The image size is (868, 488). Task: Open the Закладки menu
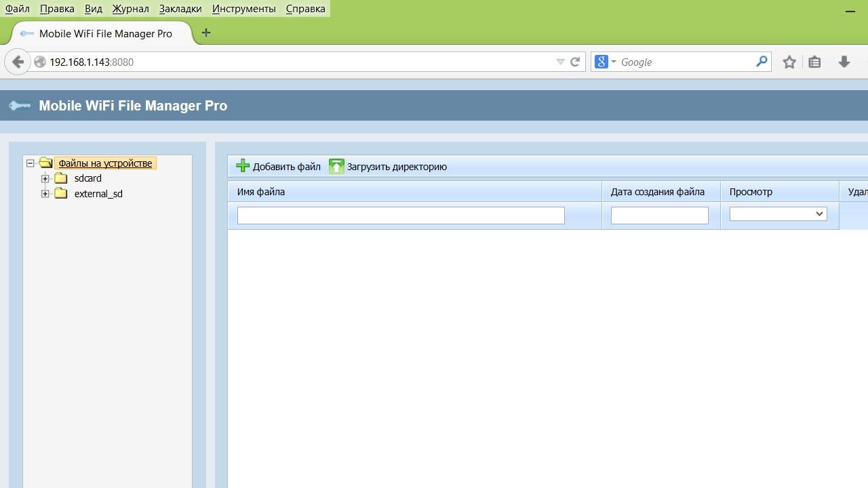(x=180, y=9)
